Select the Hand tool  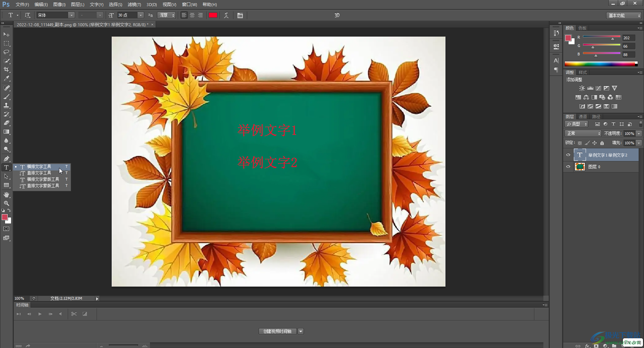(x=6, y=195)
